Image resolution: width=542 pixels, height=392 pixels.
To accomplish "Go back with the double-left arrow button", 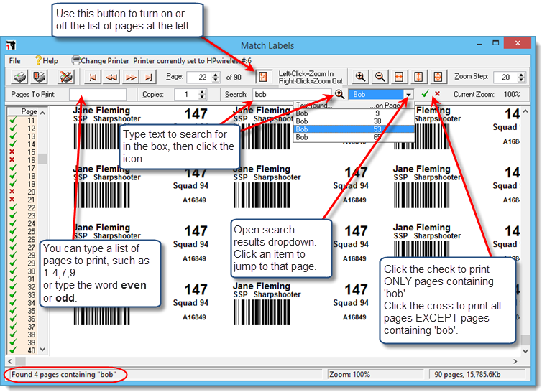I will 111,77.
